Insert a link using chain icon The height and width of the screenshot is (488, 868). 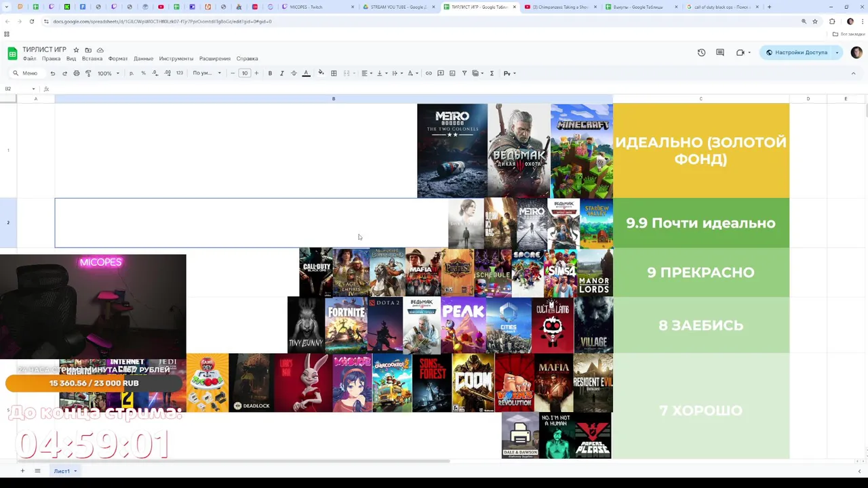pyautogui.click(x=429, y=73)
